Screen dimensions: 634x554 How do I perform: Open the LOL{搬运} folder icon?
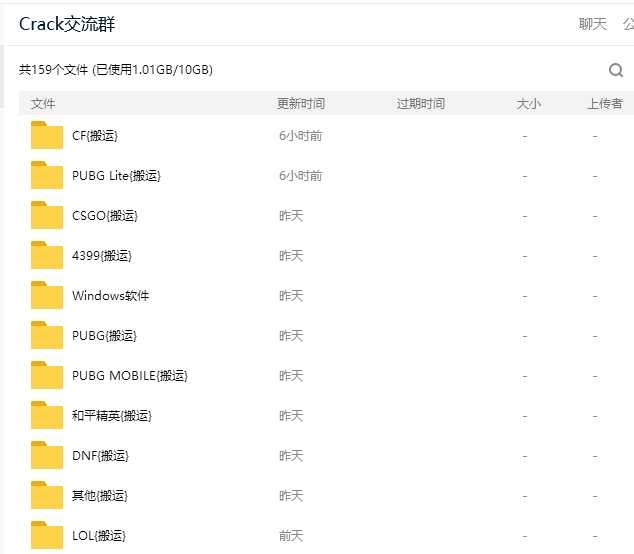click(47, 535)
